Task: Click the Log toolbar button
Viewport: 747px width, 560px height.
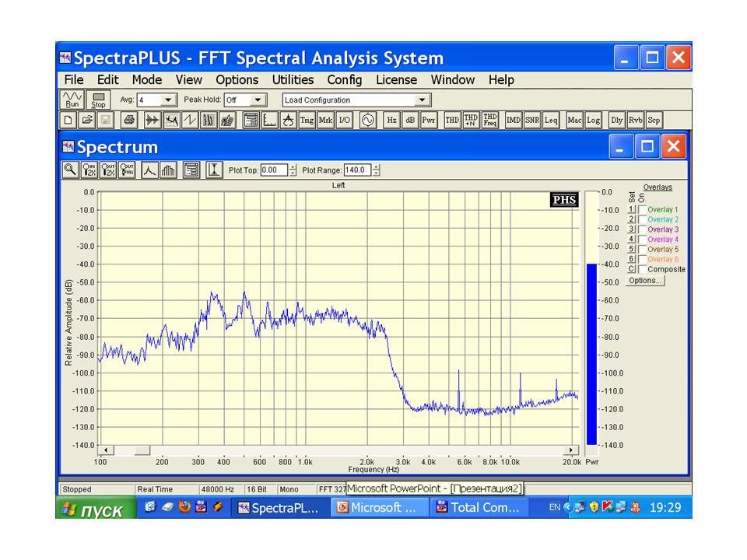Action: 593,120
